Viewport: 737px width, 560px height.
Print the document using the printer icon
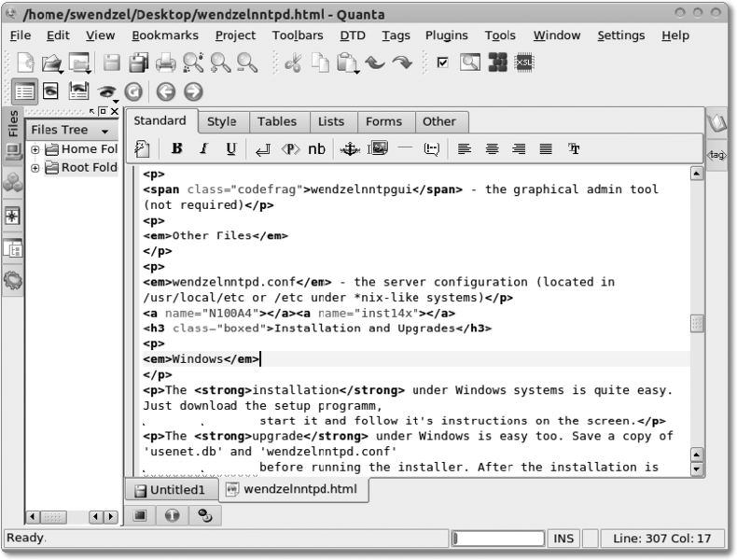[x=165, y=63]
